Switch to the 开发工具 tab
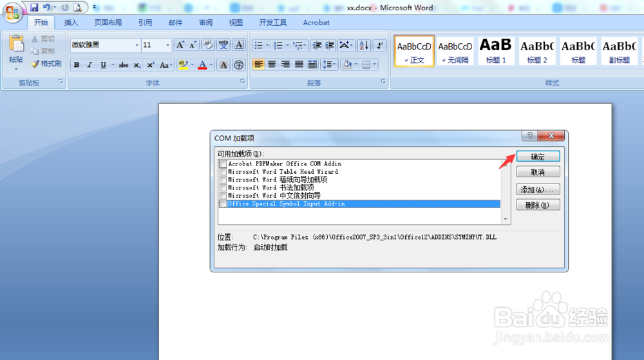 [272, 23]
